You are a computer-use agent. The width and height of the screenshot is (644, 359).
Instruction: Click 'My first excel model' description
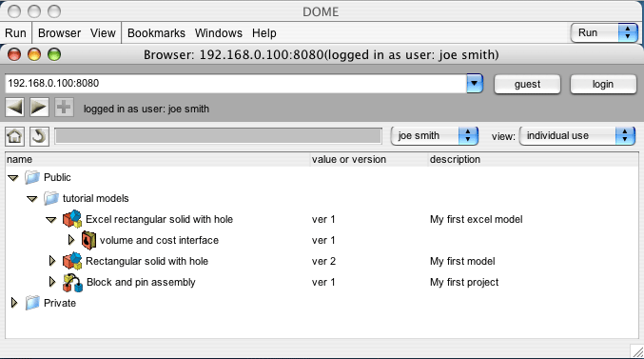pos(477,219)
